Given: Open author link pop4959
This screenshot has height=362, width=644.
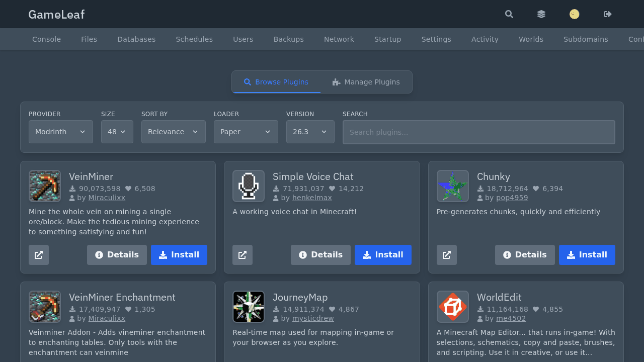Looking at the screenshot, I should 512,198.
